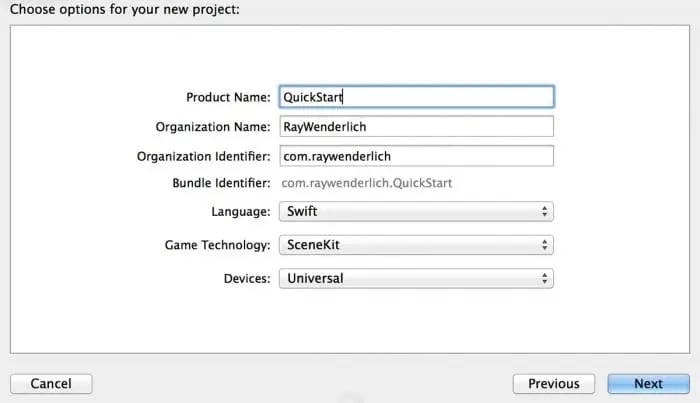
Task: Focus the Organization Name input field
Action: click(x=416, y=127)
